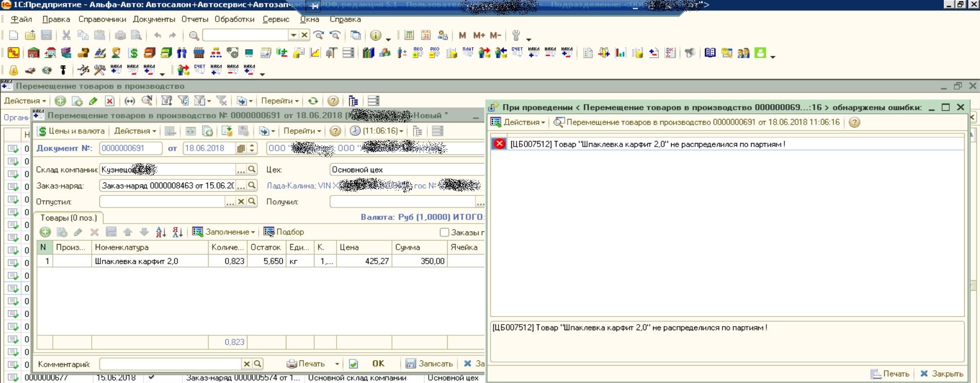Select the Товары (0 поз.) tab
980x383 pixels.
point(69,218)
